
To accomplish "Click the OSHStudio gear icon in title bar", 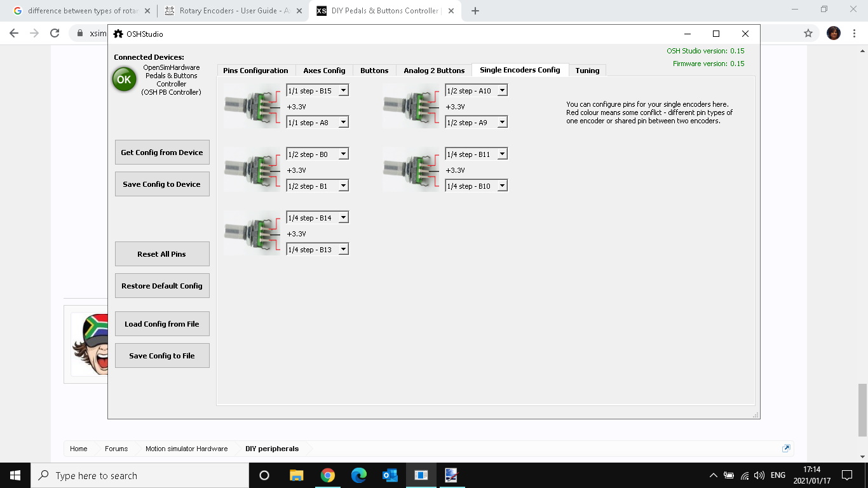I will [118, 34].
